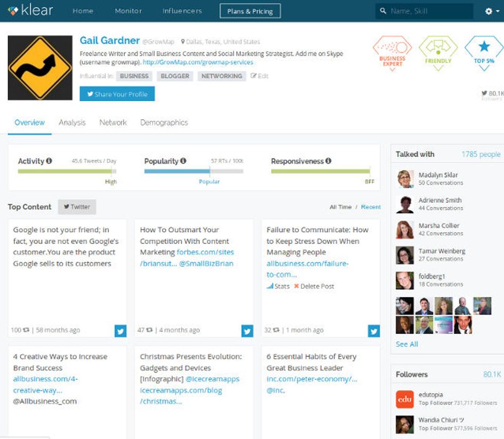Click the Edit skills pencil icon
This screenshot has width=504, height=439.
(254, 76)
